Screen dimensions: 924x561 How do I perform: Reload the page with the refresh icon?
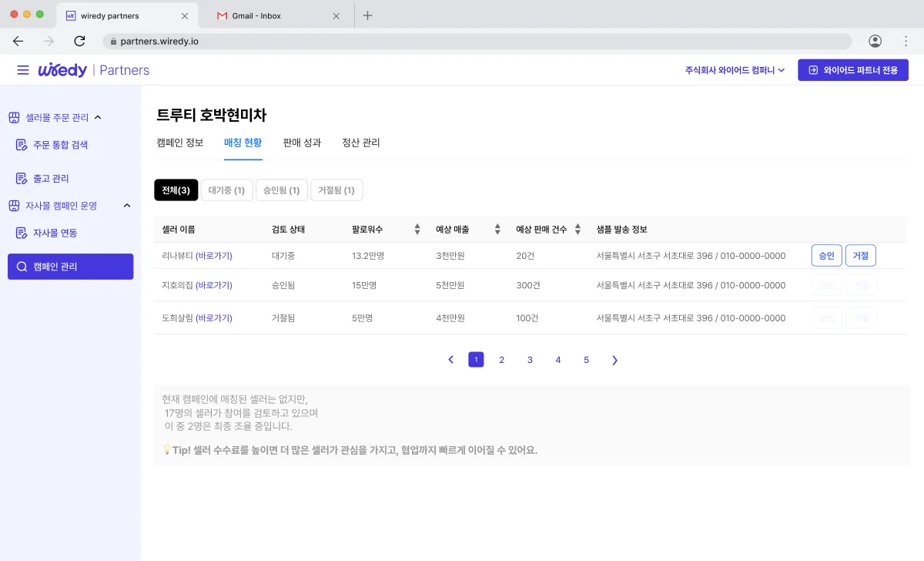[x=79, y=41]
